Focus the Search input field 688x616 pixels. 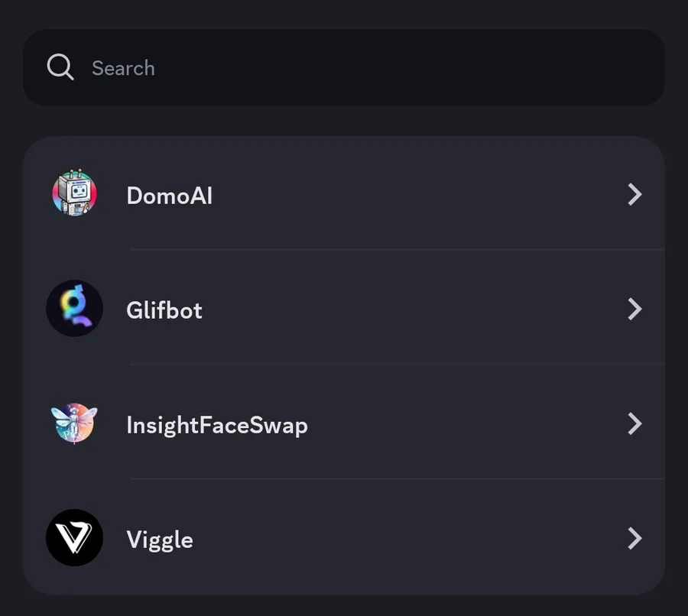[344, 67]
